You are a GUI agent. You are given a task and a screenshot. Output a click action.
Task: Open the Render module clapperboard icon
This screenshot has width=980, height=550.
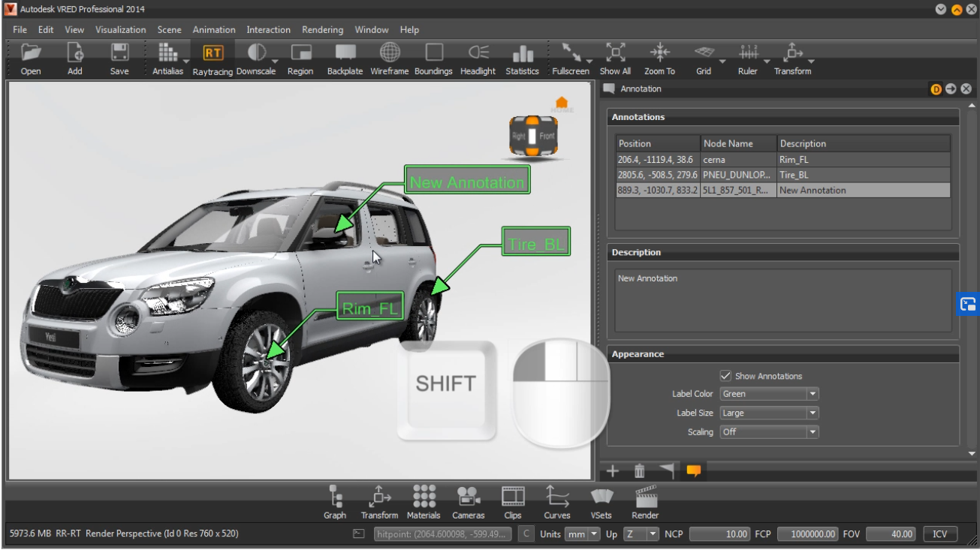pyautogui.click(x=646, y=495)
